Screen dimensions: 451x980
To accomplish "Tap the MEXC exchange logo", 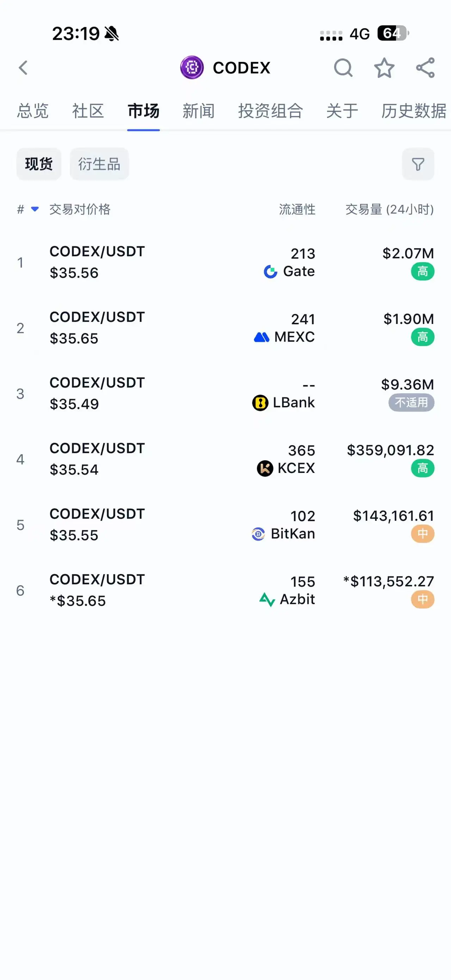I will click(262, 337).
